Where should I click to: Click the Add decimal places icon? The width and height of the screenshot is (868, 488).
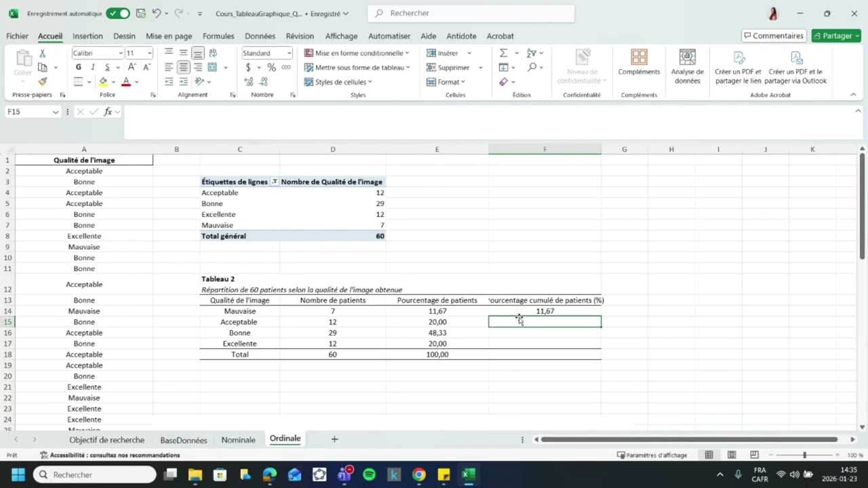tap(248, 81)
